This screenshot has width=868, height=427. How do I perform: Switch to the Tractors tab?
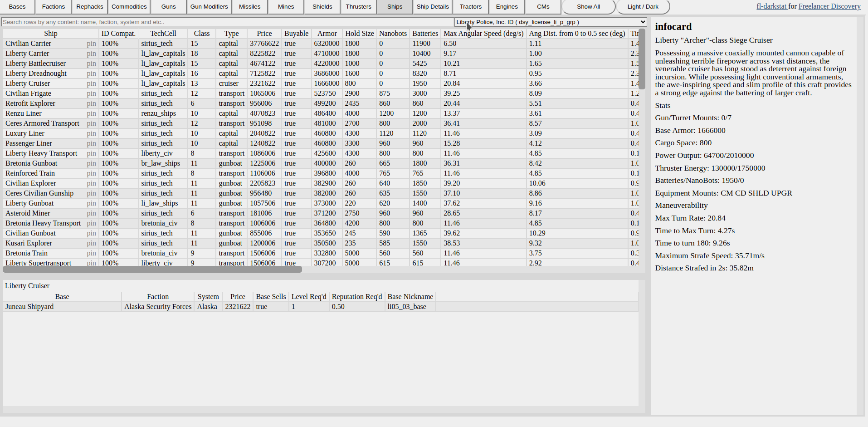[471, 7]
